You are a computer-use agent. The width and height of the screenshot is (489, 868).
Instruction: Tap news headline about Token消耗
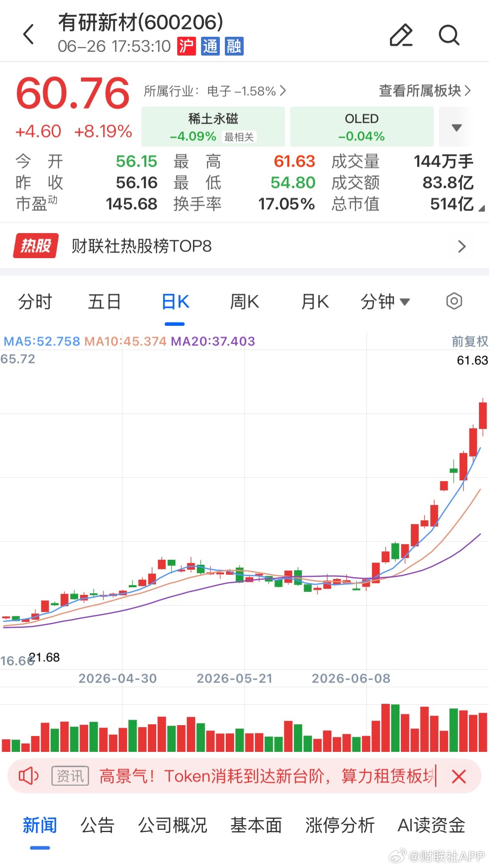267,776
